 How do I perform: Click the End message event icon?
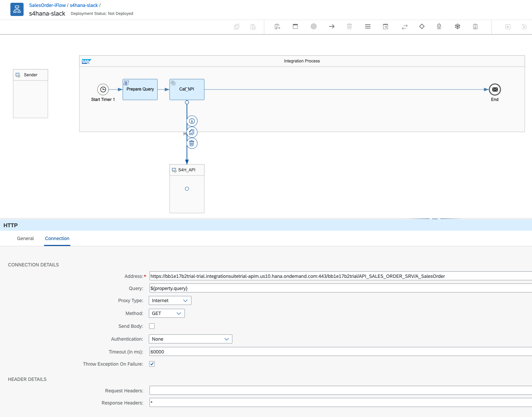495,90
